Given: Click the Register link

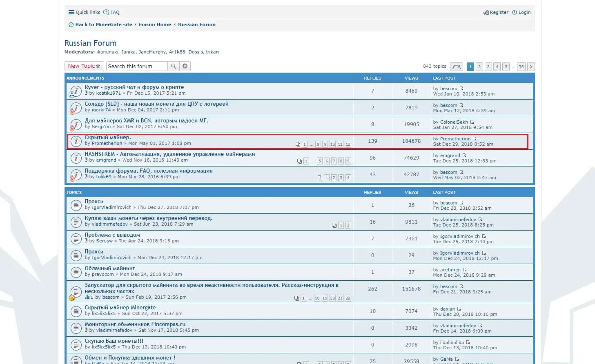Looking at the screenshot, I should click(496, 12).
